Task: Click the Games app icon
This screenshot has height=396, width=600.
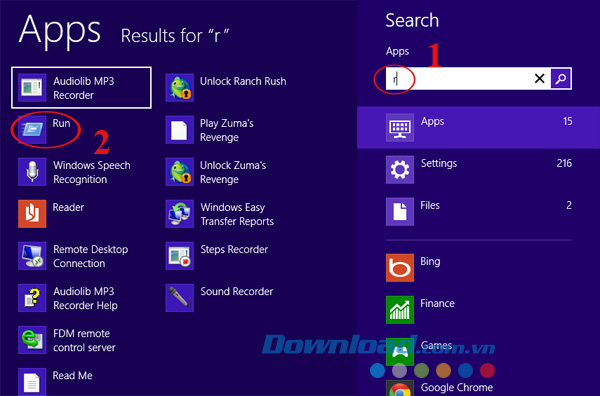Action: [x=400, y=352]
